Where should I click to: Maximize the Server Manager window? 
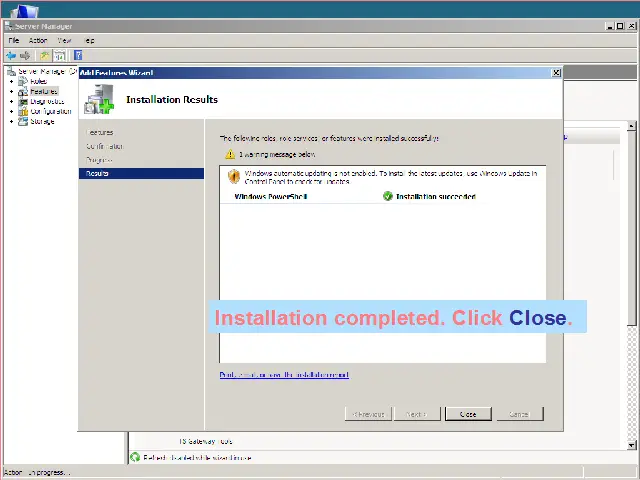(620, 26)
